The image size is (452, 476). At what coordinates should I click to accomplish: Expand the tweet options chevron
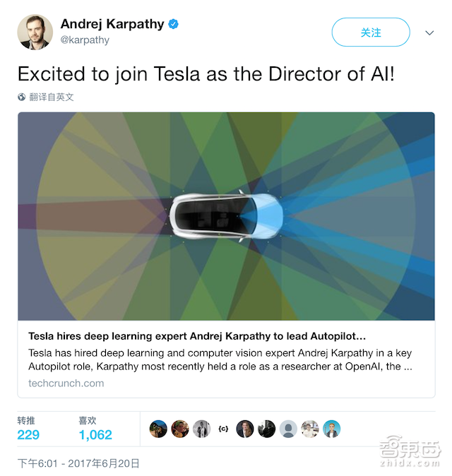[429, 32]
